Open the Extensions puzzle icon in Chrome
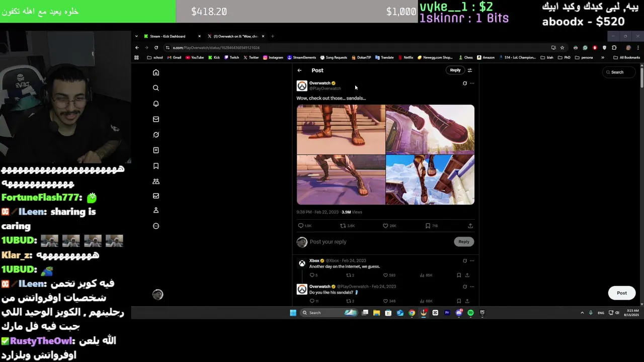The image size is (644, 362). (614, 48)
